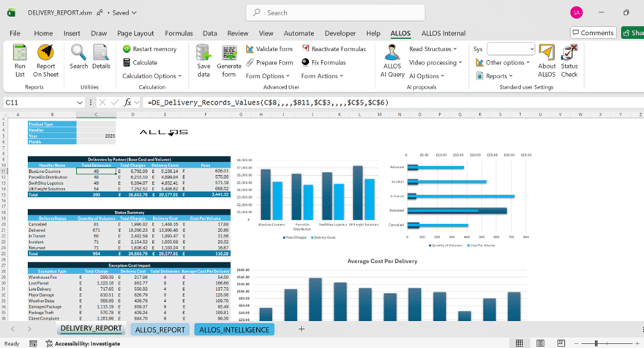
Task: Go to previous sheet with left arrow
Action: click(12, 329)
